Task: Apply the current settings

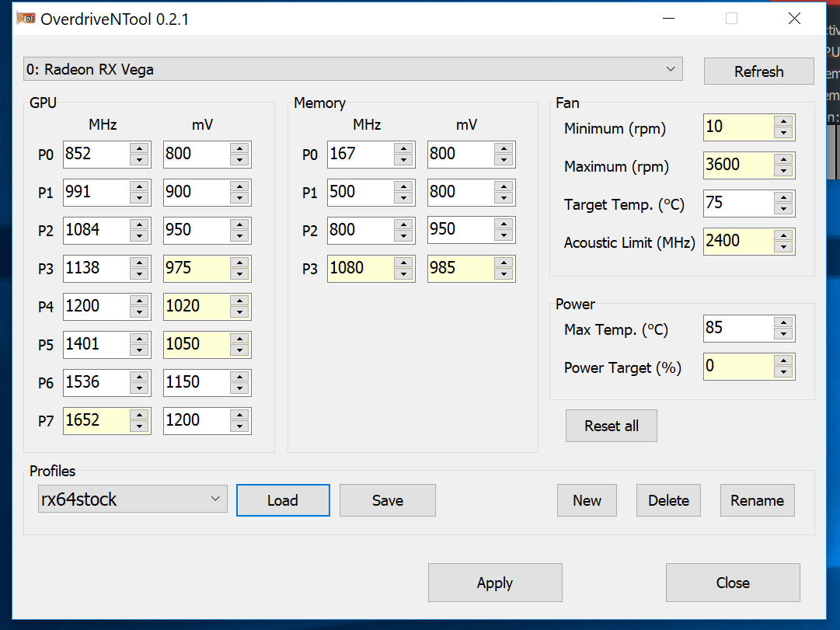Action: (x=495, y=583)
